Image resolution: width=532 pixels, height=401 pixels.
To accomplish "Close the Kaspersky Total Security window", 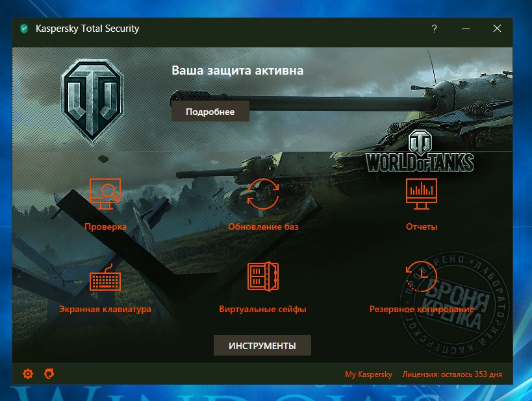I will 497,29.
